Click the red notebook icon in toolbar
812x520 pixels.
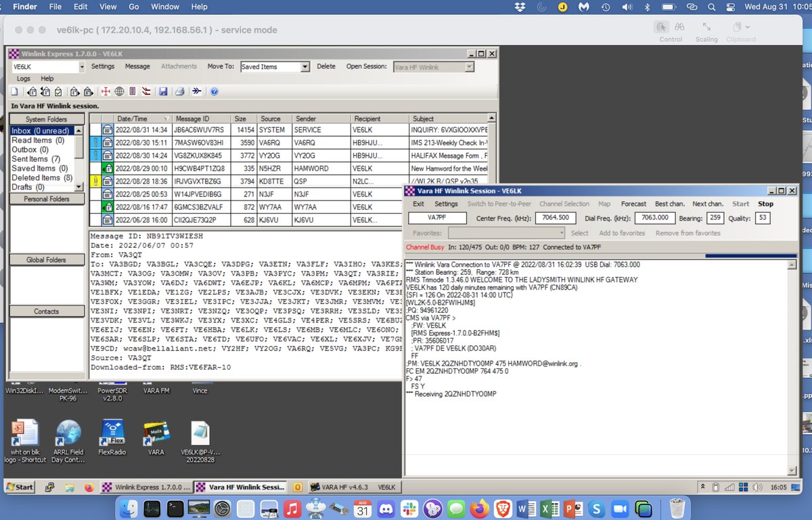[133, 91]
